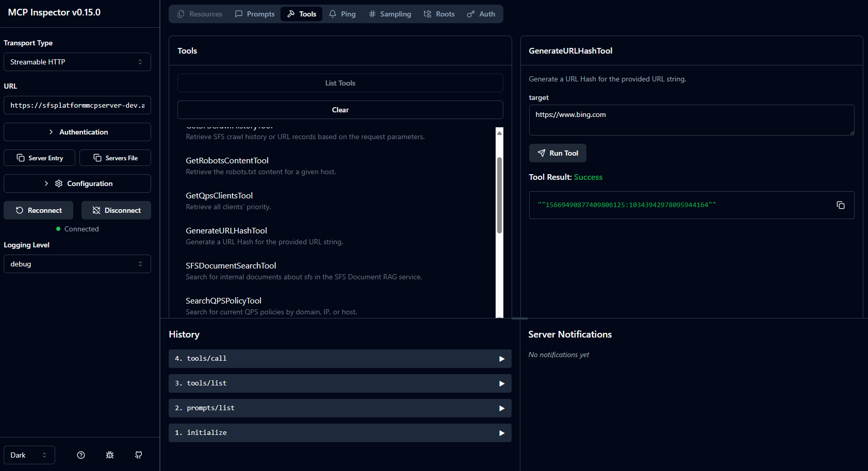This screenshot has width=868, height=471.
Task: Click the hammer icon of Tools tab
Action: click(x=291, y=14)
